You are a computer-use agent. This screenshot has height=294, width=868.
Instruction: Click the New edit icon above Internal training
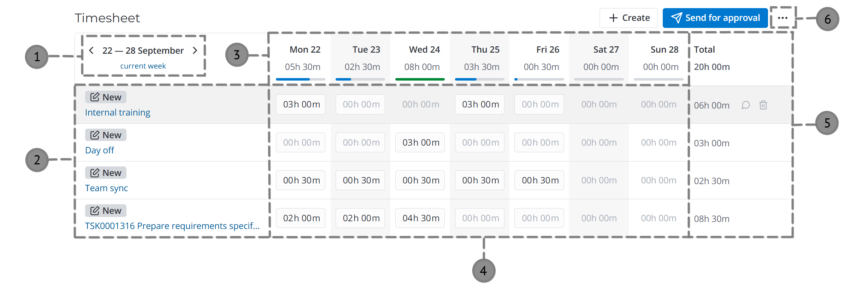(95, 96)
